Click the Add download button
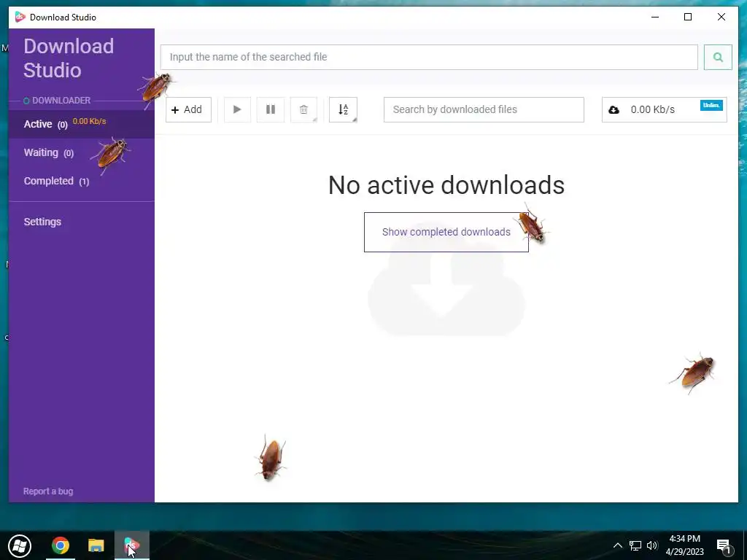The image size is (747, 560). pyautogui.click(x=188, y=109)
